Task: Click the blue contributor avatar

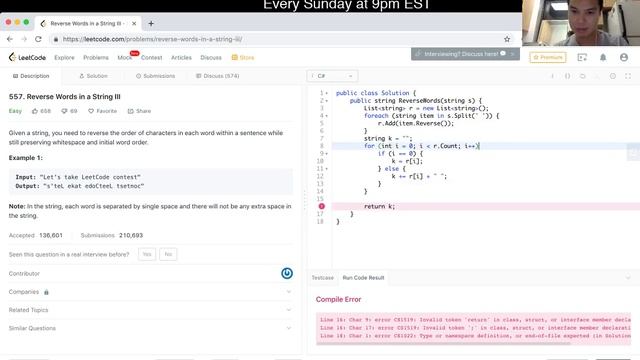Action: pyautogui.click(x=287, y=273)
